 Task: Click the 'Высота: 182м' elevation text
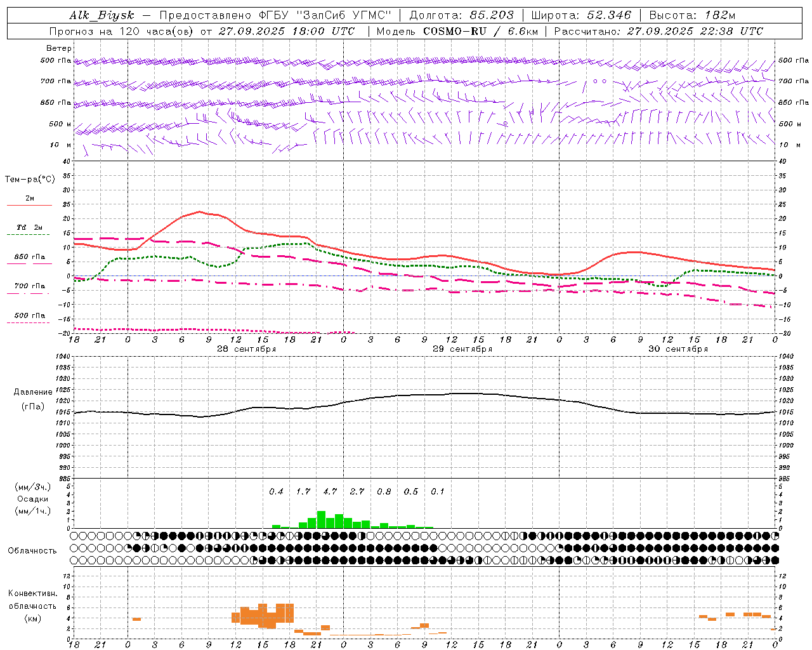pyautogui.click(x=693, y=15)
